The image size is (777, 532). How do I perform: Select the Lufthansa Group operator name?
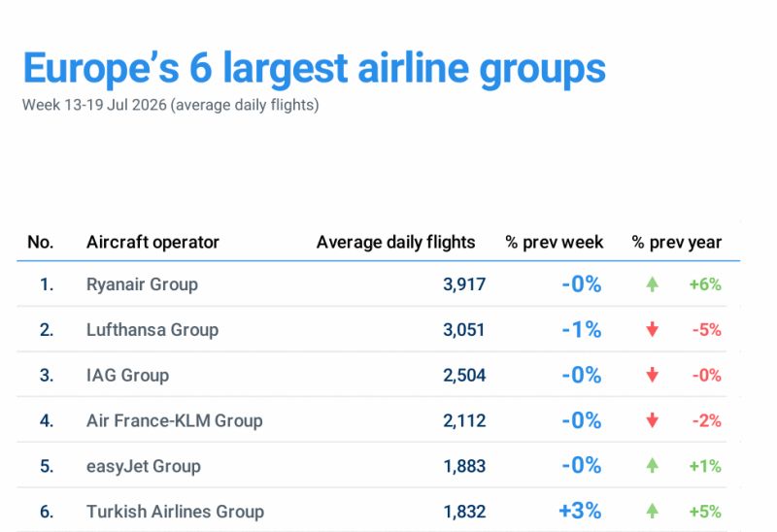(x=152, y=330)
